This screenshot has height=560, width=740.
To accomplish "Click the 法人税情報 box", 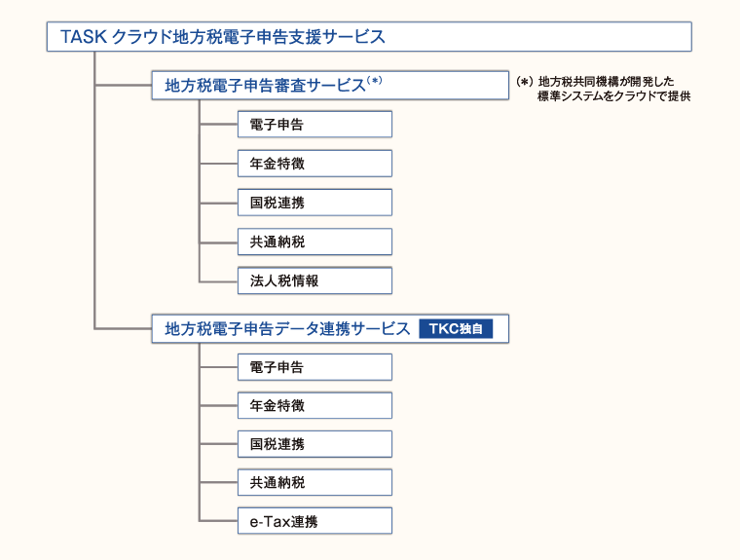I will coord(314,280).
